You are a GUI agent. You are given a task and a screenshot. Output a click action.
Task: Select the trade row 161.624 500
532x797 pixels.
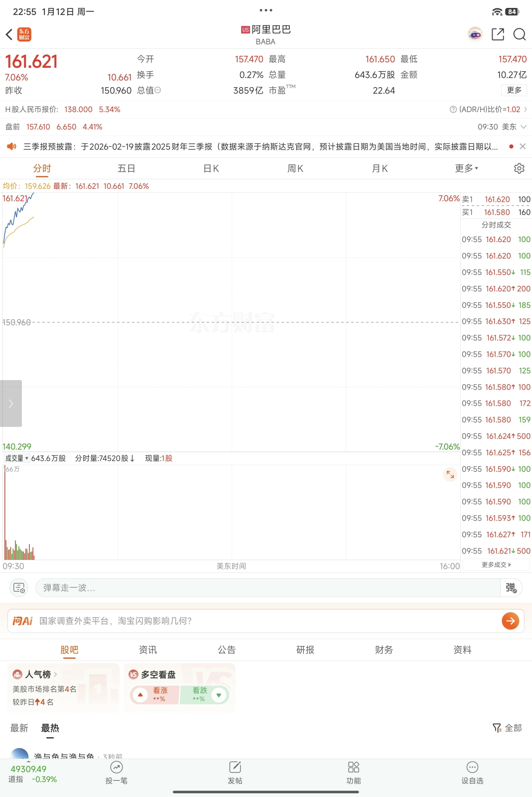pos(496,436)
